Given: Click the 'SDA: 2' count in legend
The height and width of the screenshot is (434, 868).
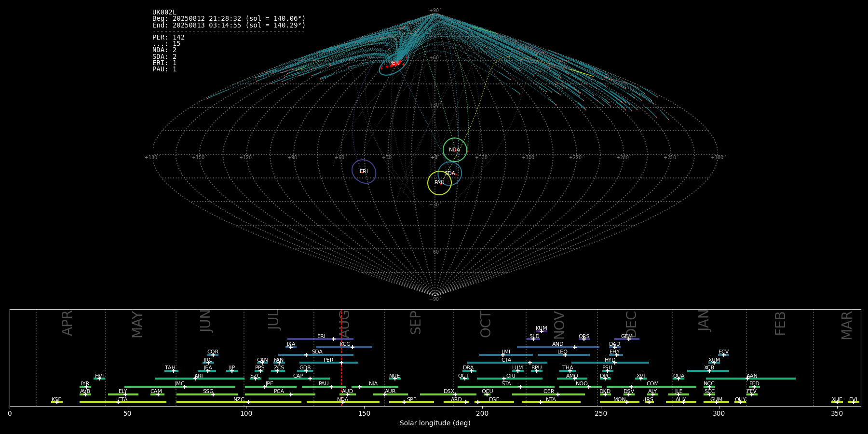Looking at the screenshot, I should click(164, 56).
